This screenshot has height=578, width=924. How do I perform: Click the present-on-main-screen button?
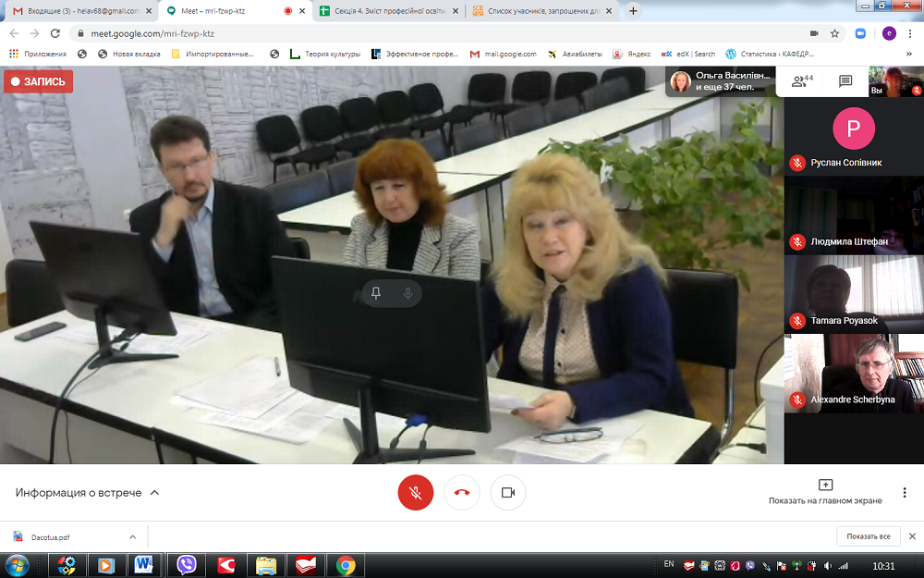tap(825, 491)
